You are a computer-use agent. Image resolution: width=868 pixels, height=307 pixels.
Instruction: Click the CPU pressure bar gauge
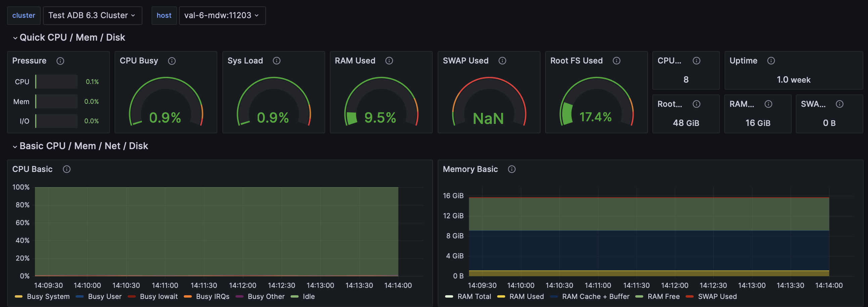[x=56, y=81]
